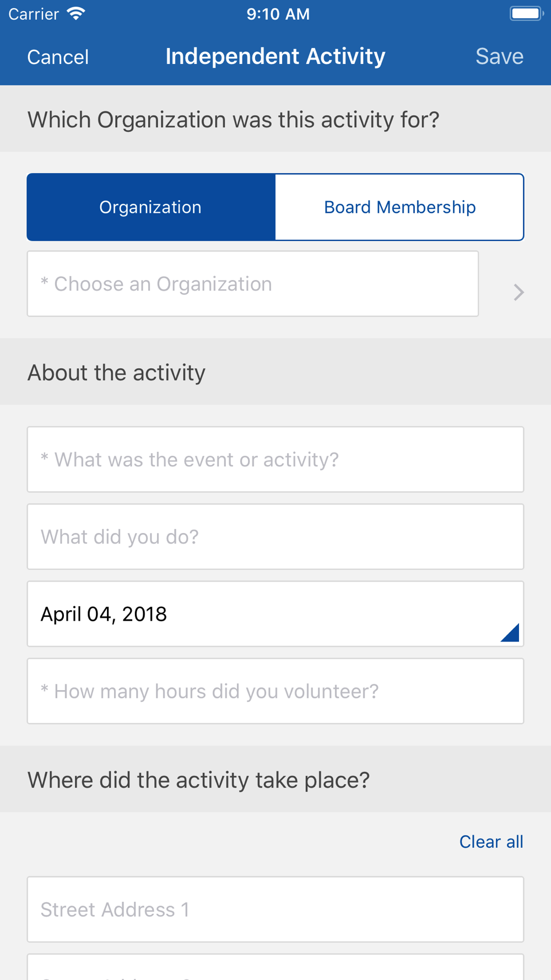The width and height of the screenshot is (551, 980).
Task: Tap the About the activity header
Action: point(116,373)
